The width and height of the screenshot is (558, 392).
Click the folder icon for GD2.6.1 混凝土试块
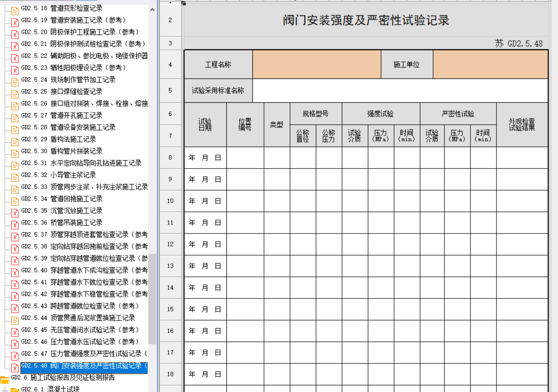[x=15, y=390]
